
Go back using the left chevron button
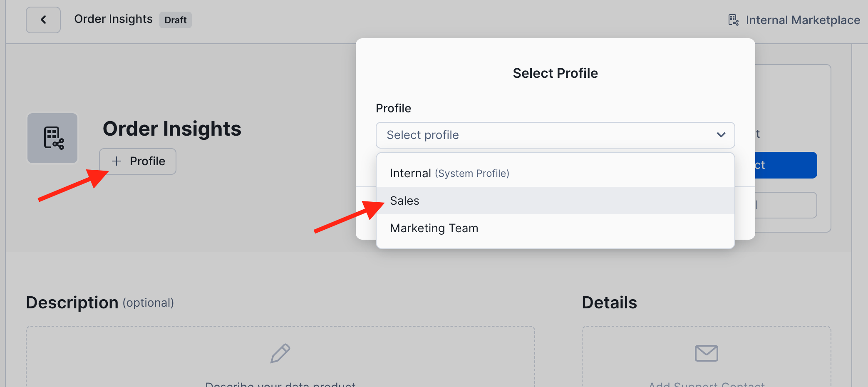(x=43, y=20)
